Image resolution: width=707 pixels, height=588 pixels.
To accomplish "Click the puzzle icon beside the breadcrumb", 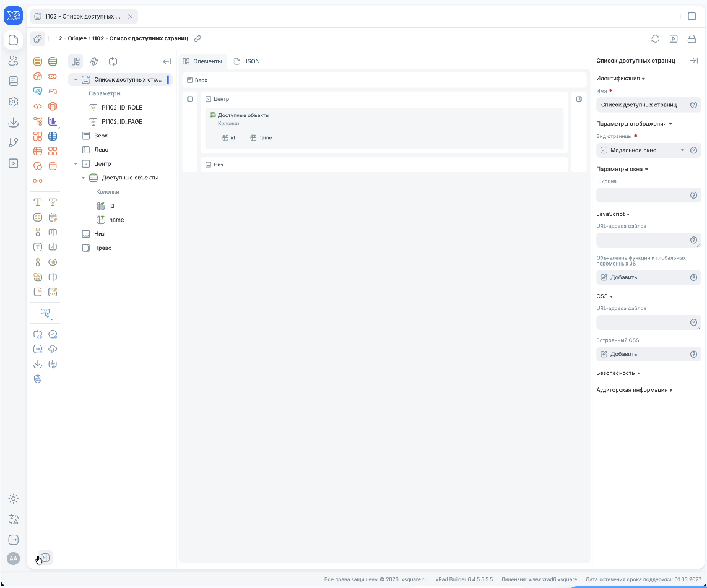I will pos(38,39).
